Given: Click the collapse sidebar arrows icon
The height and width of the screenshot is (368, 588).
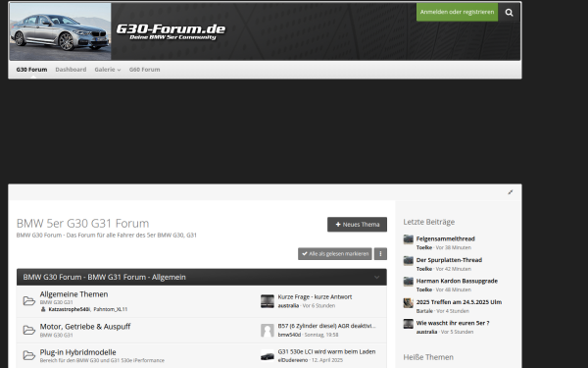Looking at the screenshot, I should pyautogui.click(x=511, y=192).
